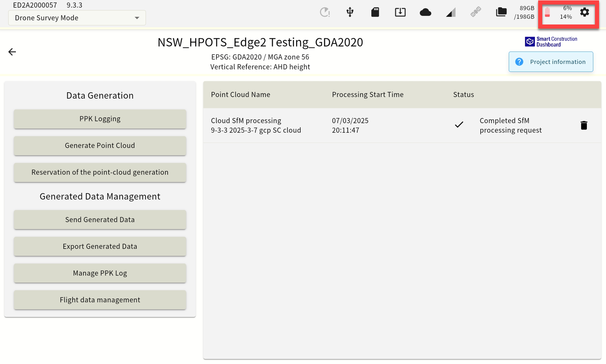Open Manage PPK Log
Viewport: 606px width, 364px height.
[100, 273]
